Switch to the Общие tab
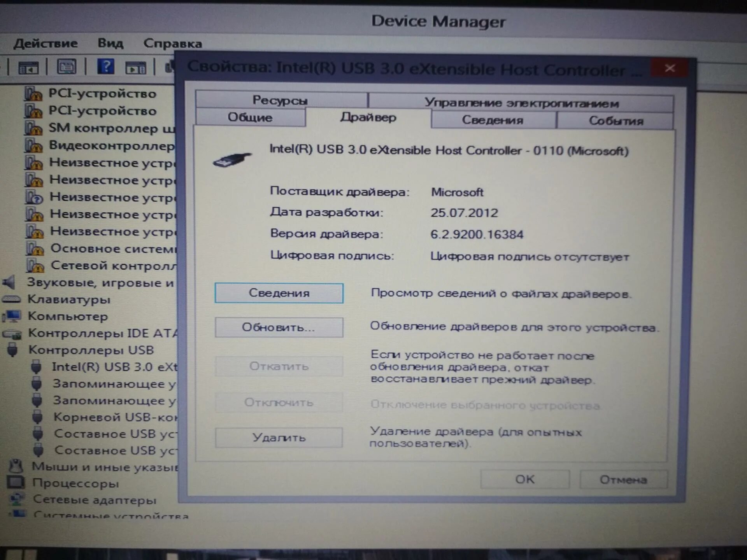Screen dimensions: 747x560 (250, 117)
